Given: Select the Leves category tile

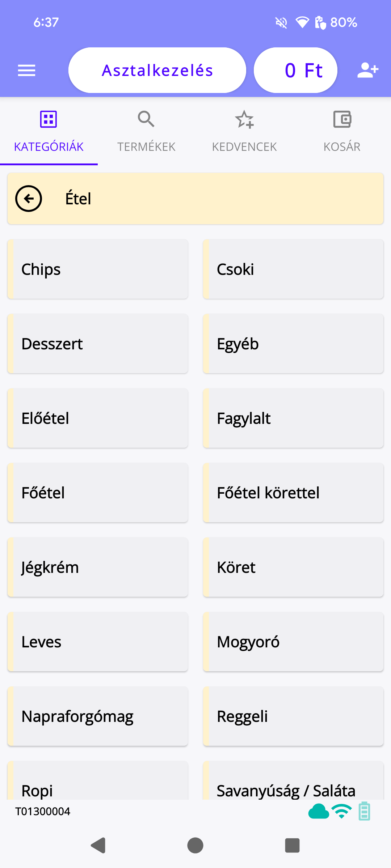Looking at the screenshot, I should tap(98, 642).
